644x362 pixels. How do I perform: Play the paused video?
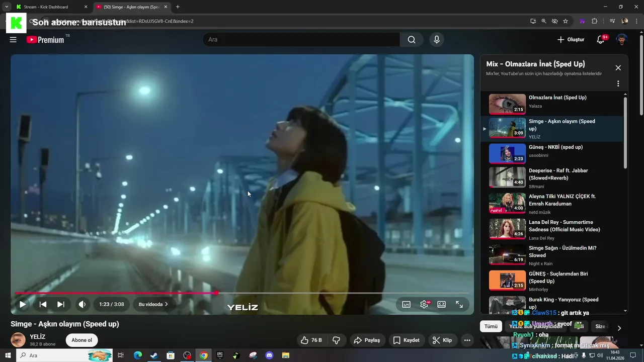click(x=23, y=304)
